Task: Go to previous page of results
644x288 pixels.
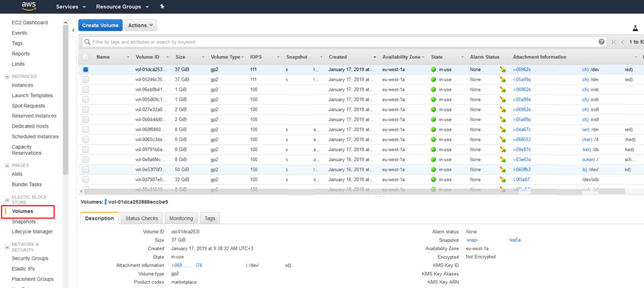Action: coord(623,42)
